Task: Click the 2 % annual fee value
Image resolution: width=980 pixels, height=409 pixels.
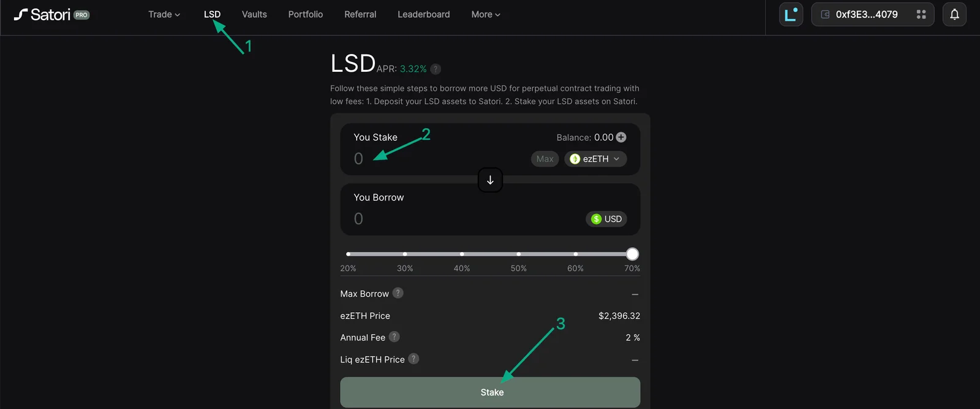Action: click(x=633, y=338)
